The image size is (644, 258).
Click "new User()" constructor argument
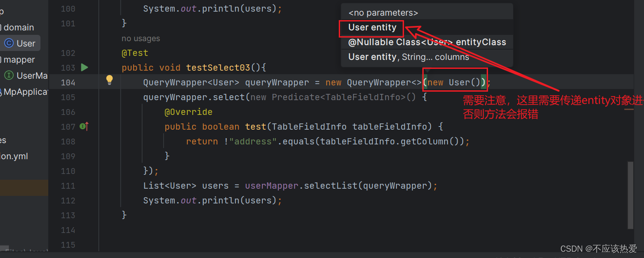pos(455,82)
